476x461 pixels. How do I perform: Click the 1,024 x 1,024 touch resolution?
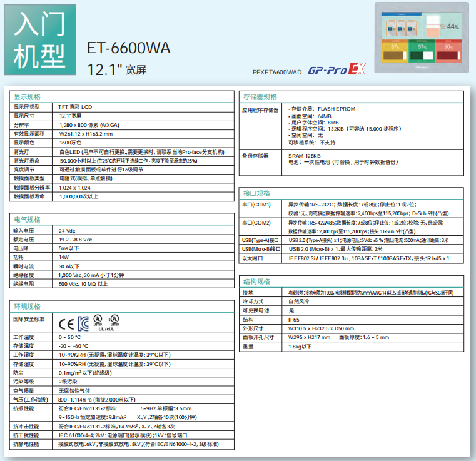click(x=74, y=188)
